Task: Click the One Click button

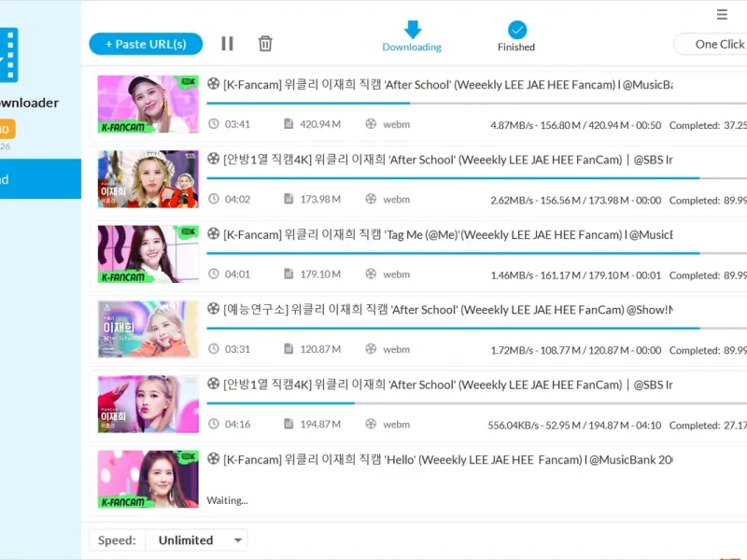Action: point(711,44)
